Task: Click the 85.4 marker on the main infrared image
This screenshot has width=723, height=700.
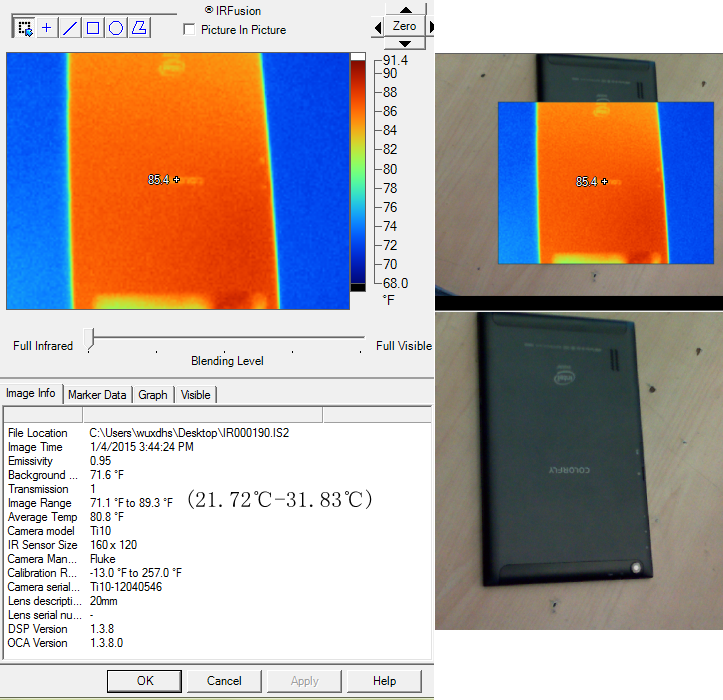Action: (163, 180)
